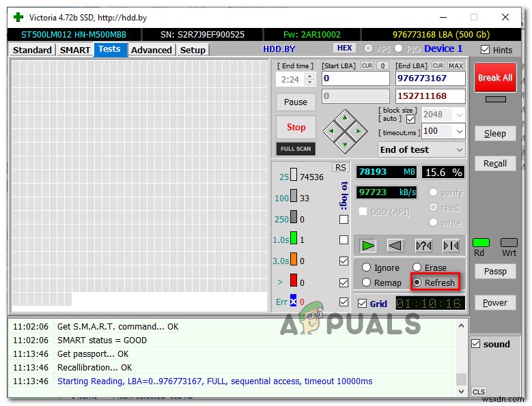The width and height of the screenshot is (532, 406).
Task: Toggle logging for the > red block row
Action: tap(344, 282)
